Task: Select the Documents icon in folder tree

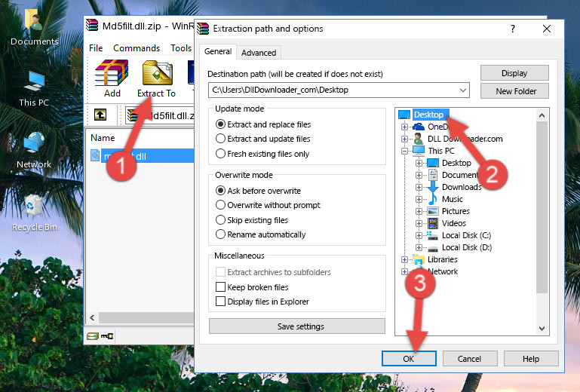Action: pos(433,175)
